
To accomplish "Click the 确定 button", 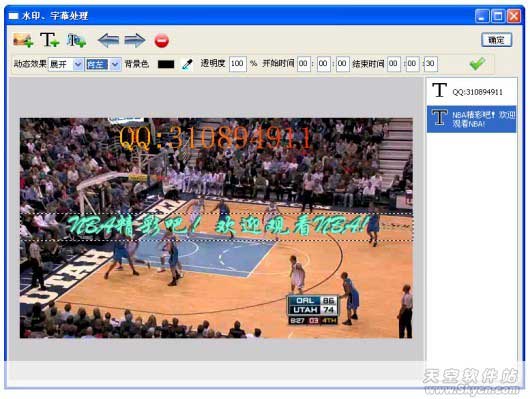I will click(x=497, y=40).
